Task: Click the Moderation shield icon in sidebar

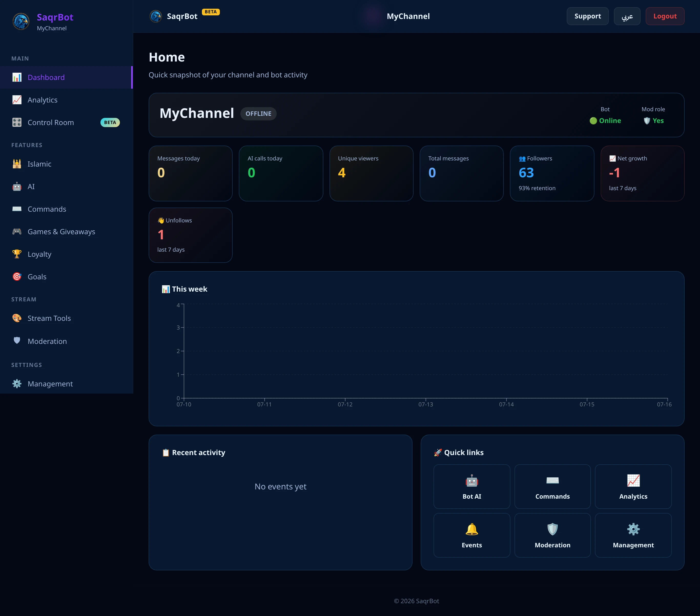Action: click(x=17, y=341)
